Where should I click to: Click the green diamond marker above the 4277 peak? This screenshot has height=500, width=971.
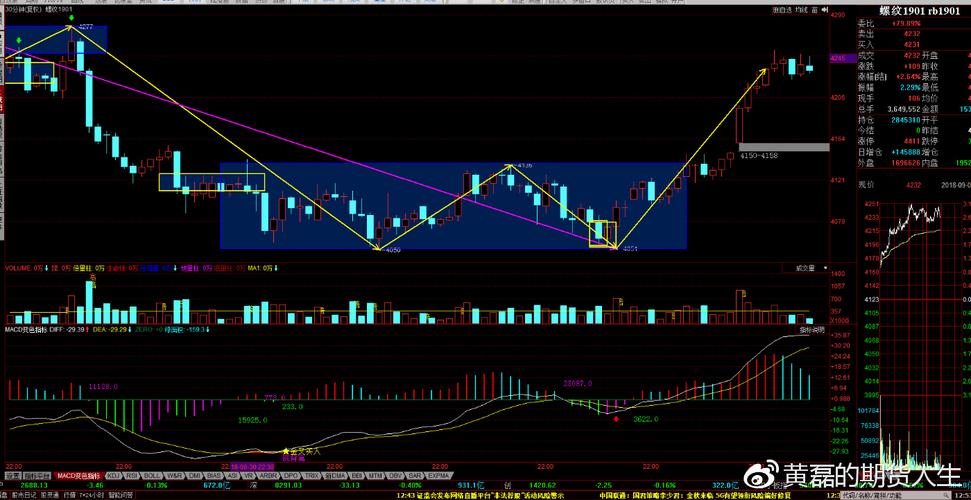click(70, 19)
